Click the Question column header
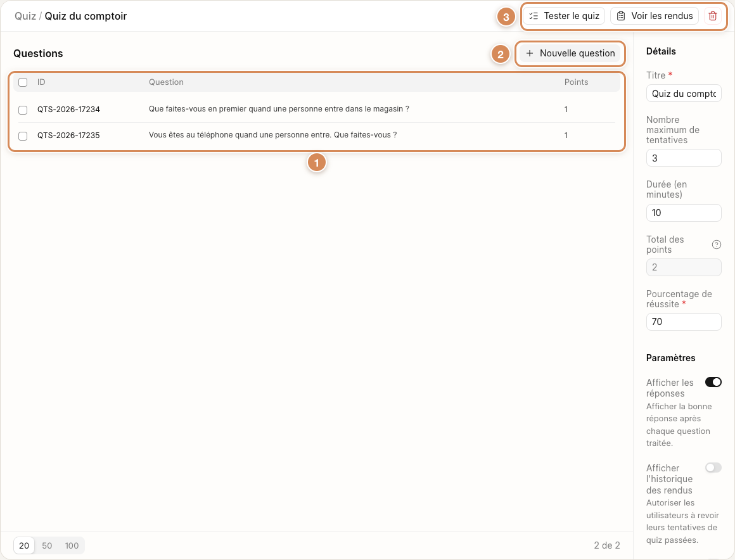 click(166, 82)
